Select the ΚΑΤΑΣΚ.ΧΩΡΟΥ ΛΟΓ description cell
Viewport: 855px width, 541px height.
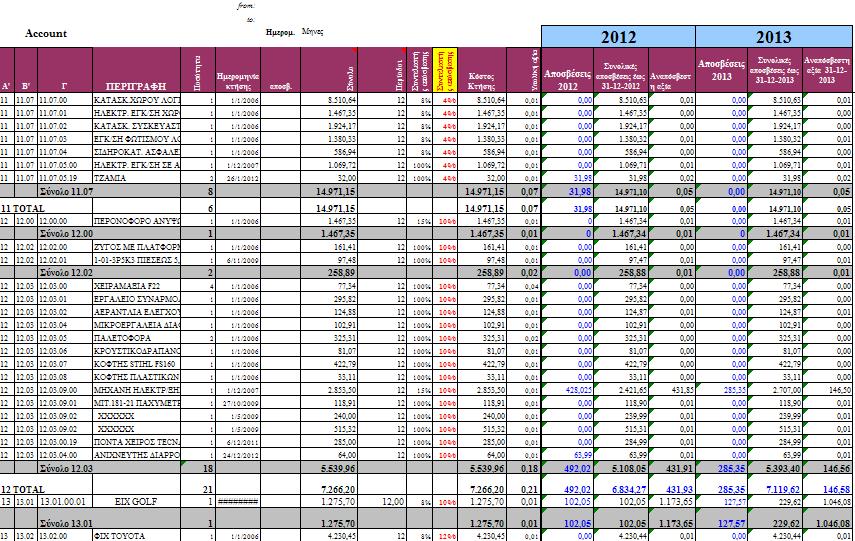136,100
